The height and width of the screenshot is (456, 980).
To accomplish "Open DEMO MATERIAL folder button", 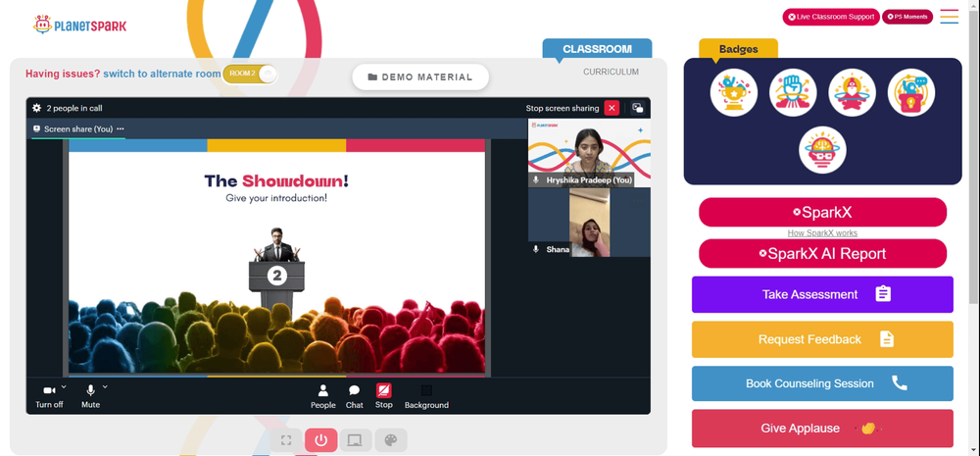I will (420, 76).
